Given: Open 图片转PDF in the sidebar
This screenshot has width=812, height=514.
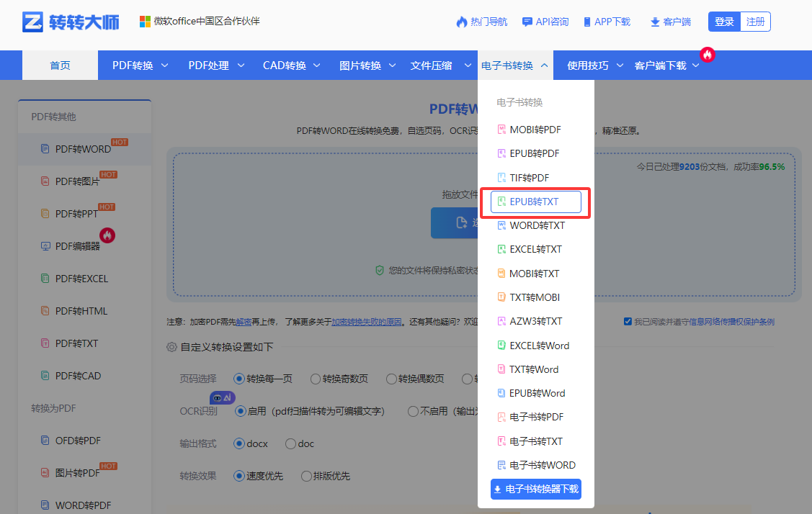Looking at the screenshot, I should (78, 473).
